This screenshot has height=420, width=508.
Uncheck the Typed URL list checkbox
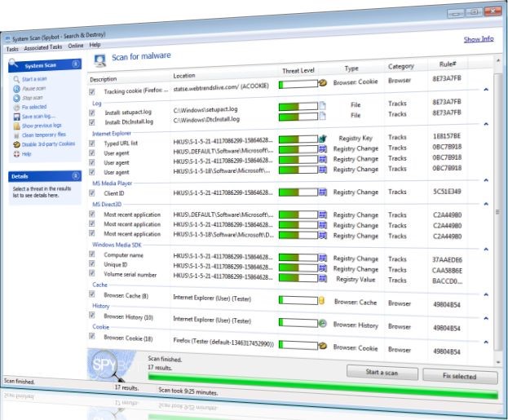(x=92, y=144)
